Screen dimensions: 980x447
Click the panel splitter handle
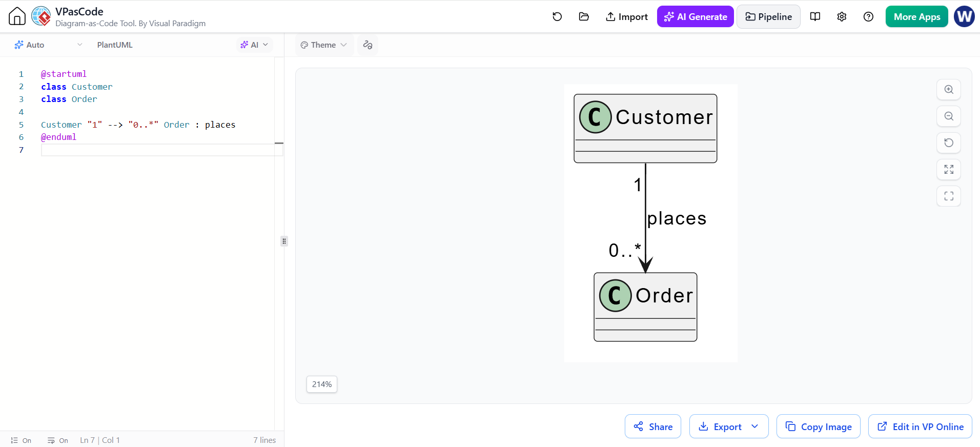click(x=284, y=241)
